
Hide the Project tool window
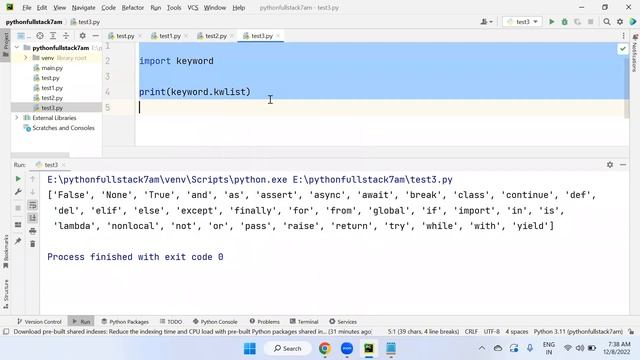click(96, 36)
